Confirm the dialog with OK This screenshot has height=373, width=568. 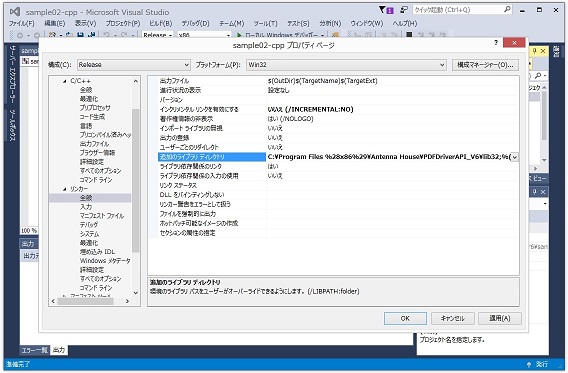click(x=405, y=318)
